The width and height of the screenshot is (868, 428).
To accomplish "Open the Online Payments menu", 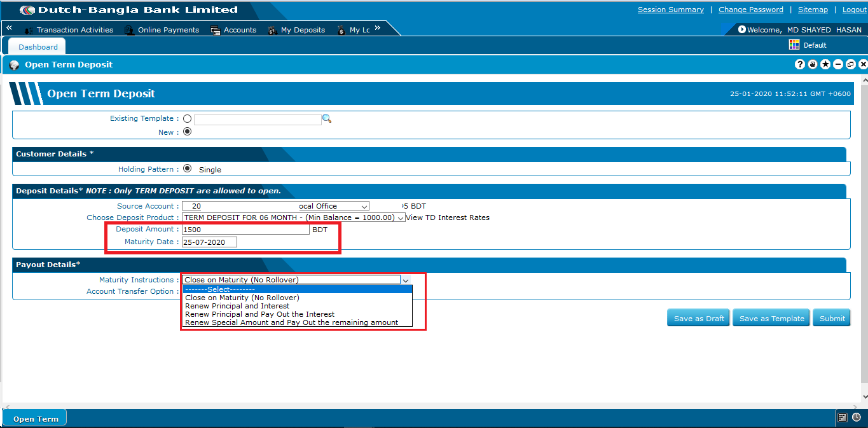I will click(169, 30).
